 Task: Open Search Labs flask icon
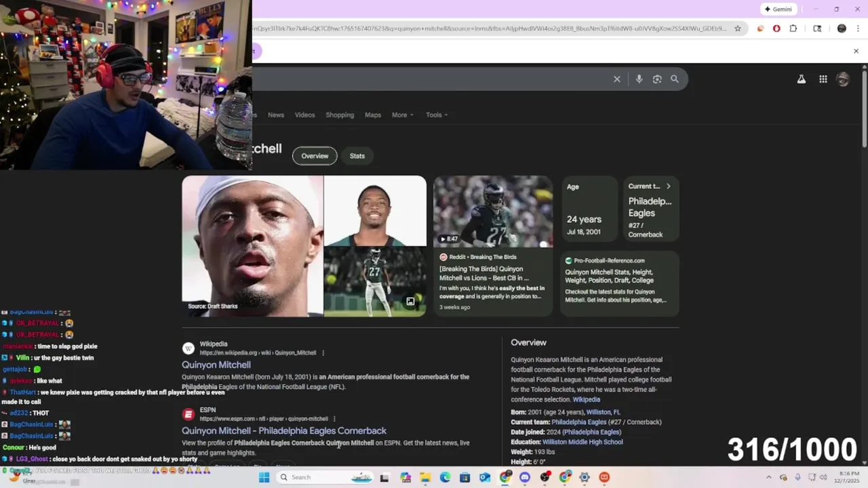pyautogui.click(x=801, y=79)
